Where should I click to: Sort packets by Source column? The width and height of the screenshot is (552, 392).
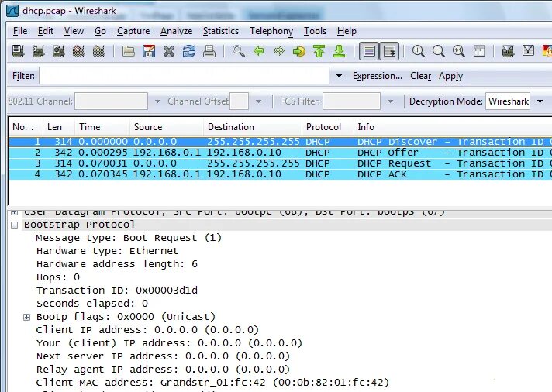click(x=166, y=127)
